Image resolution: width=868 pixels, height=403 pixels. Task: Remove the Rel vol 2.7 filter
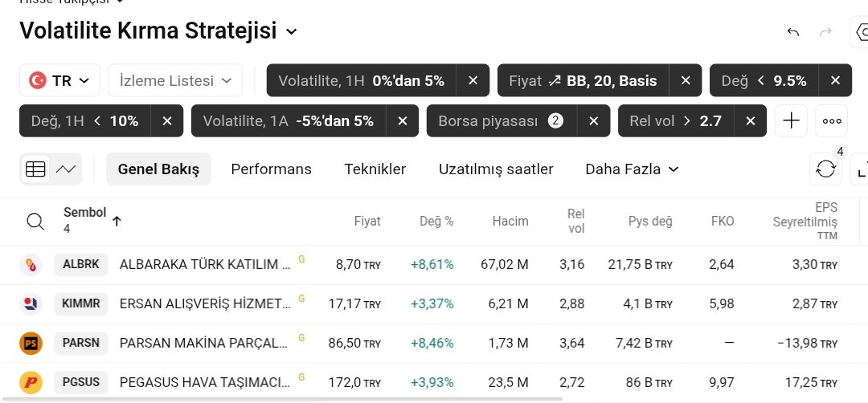point(750,120)
